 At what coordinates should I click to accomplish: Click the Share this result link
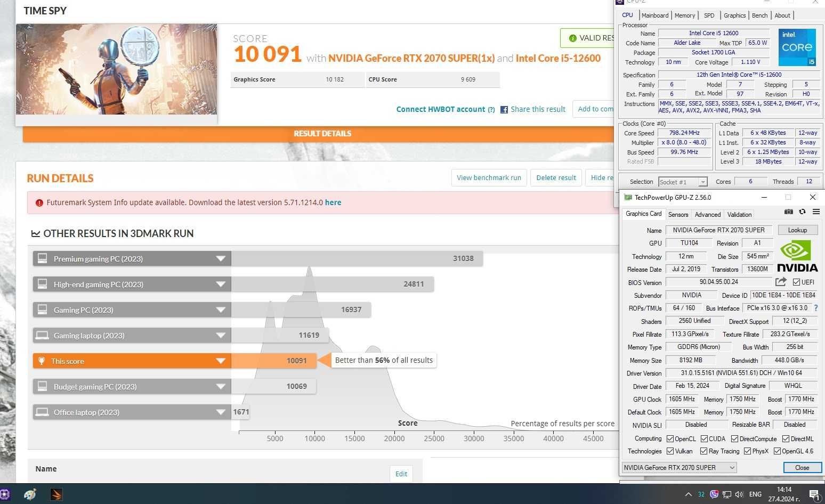tap(538, 110)
